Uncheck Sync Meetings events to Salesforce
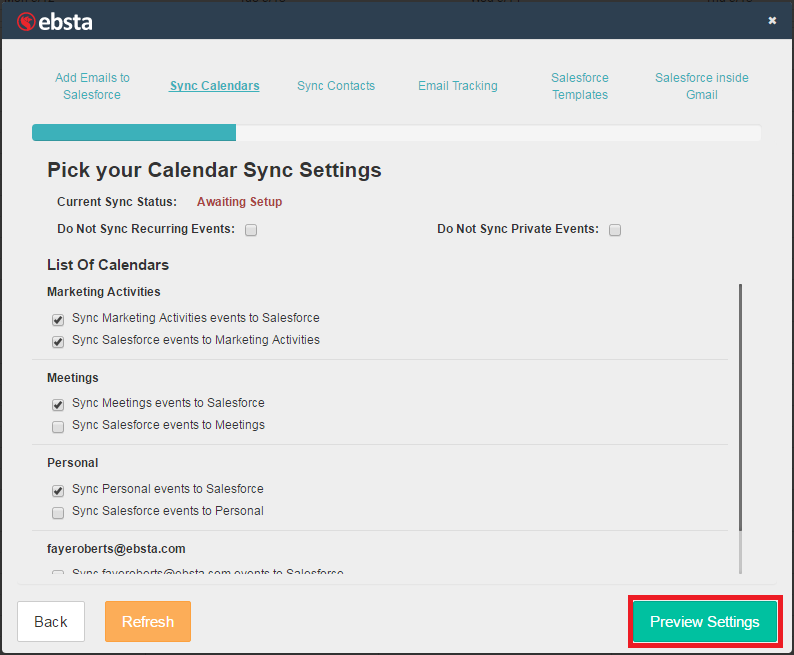This screenshot has width=794, height=655. click(58, 404)
